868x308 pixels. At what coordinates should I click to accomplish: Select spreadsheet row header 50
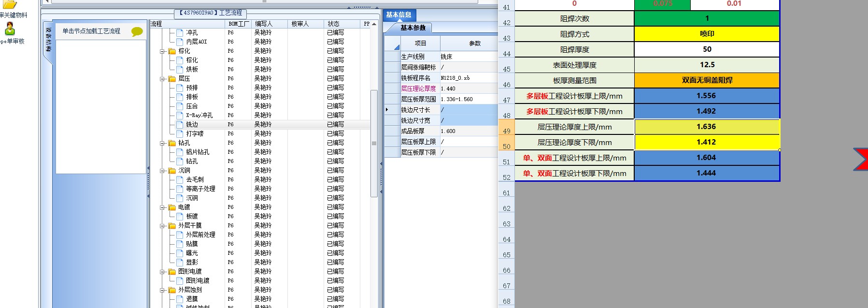[506, 143]
